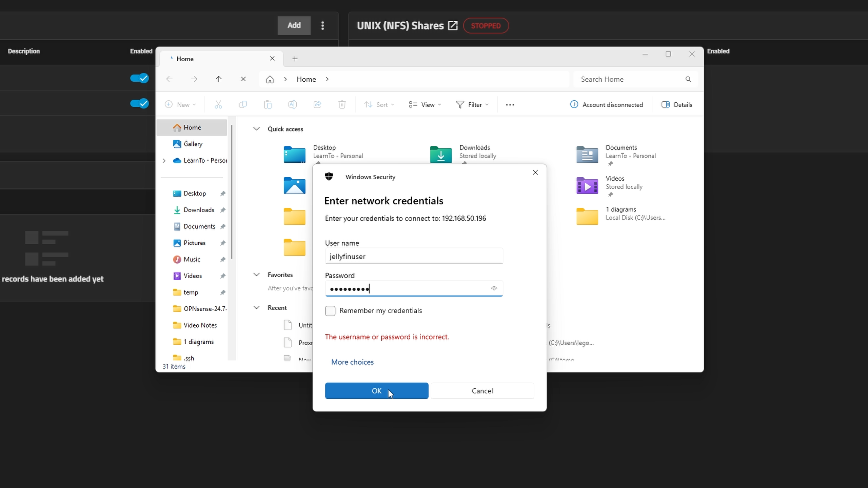The height and width of the screenshot is (488, 868).
Task: Open the View dropdown
Action: pos(425,105)
